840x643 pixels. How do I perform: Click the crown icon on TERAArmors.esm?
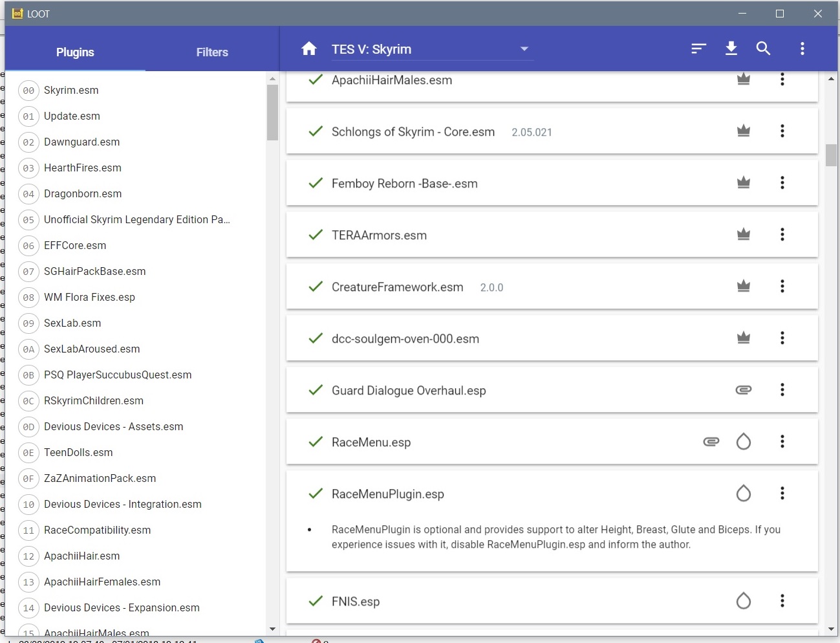744,234
